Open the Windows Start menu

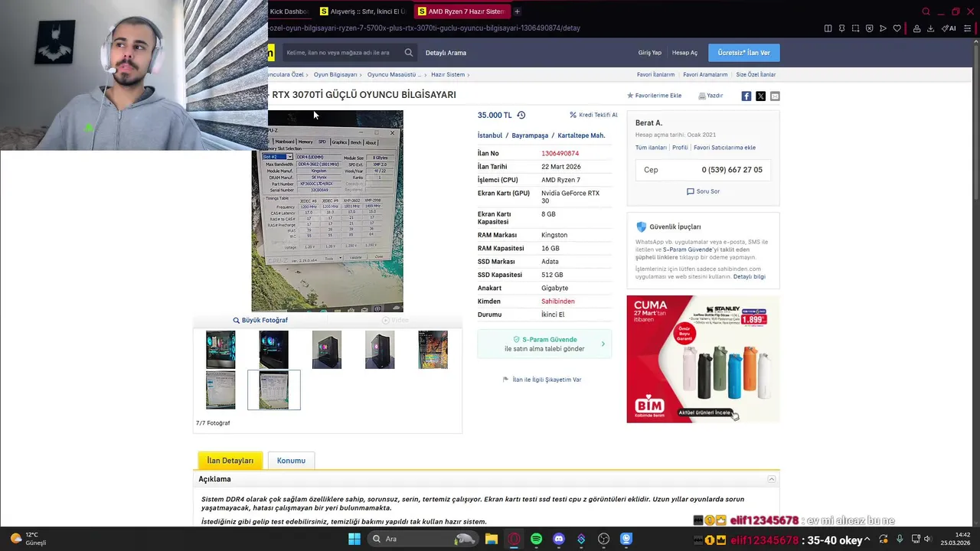point(354,539)
